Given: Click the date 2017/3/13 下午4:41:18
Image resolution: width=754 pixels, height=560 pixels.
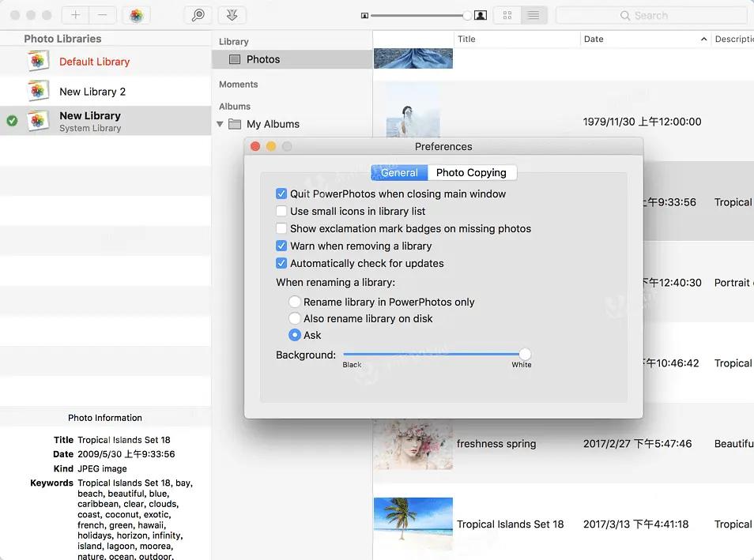Looking at the screenshot, I should point(635,524).
